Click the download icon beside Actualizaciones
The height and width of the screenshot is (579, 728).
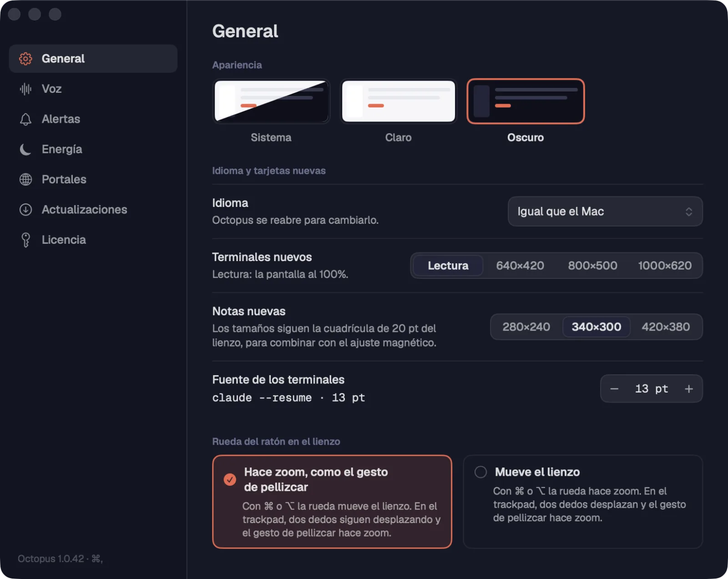point(25,210)
